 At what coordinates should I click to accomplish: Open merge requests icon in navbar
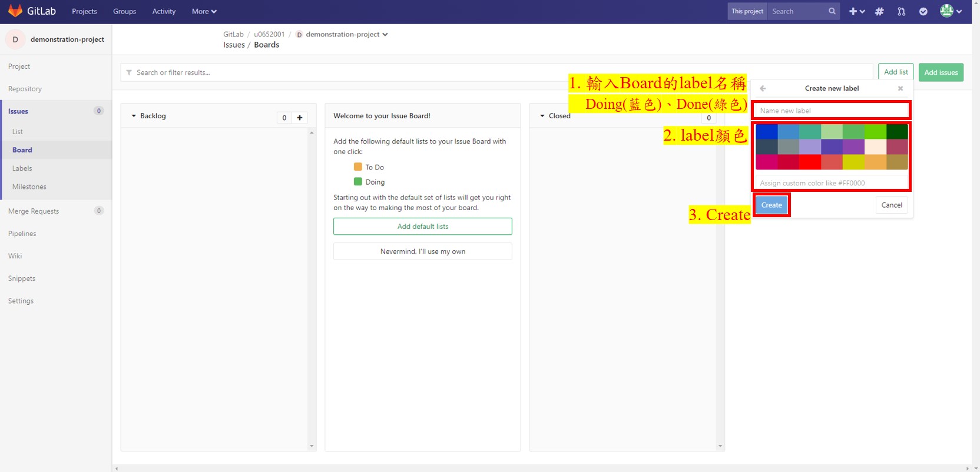point(901,11)
